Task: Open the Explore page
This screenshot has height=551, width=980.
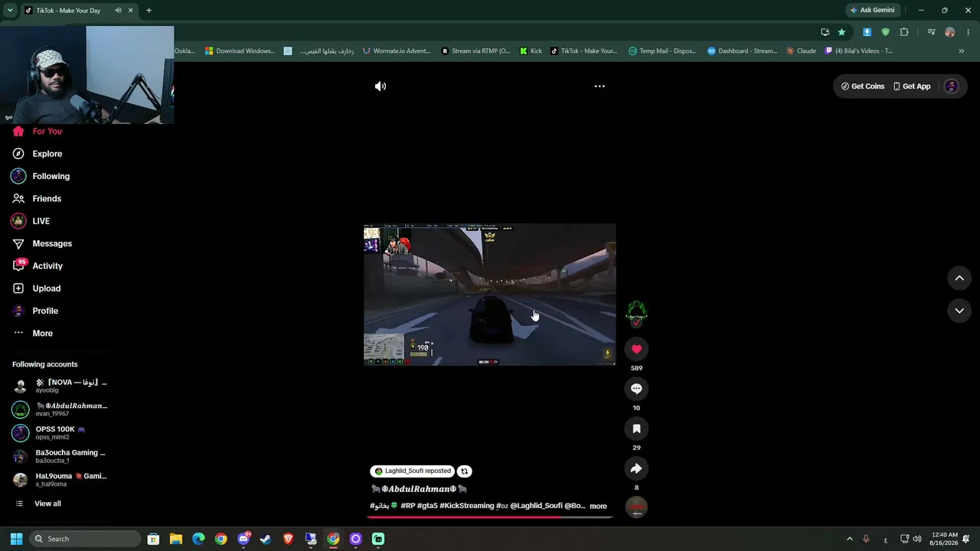Action: tap(47, 154)
